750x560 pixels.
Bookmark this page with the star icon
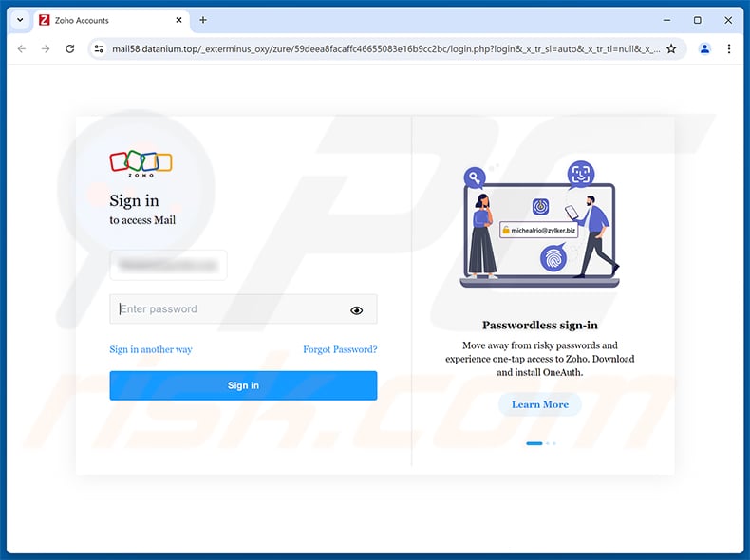671,48
